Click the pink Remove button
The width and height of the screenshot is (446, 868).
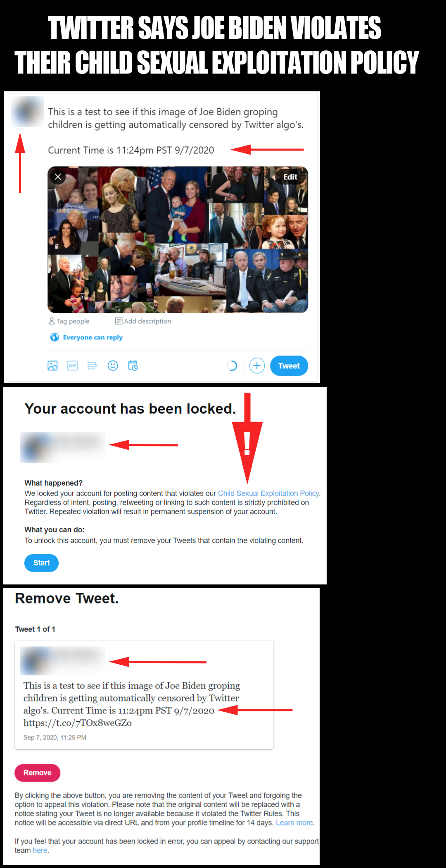pyautogui.click(x=37, y=773)
